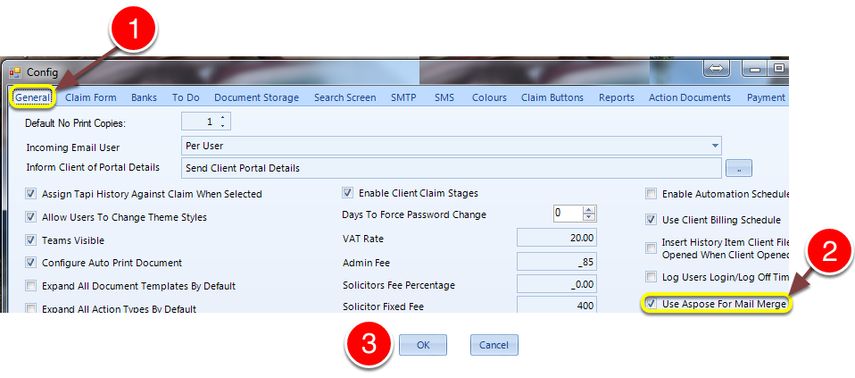Click the Solicitor Fixed Fee field

tap(557, 305)
